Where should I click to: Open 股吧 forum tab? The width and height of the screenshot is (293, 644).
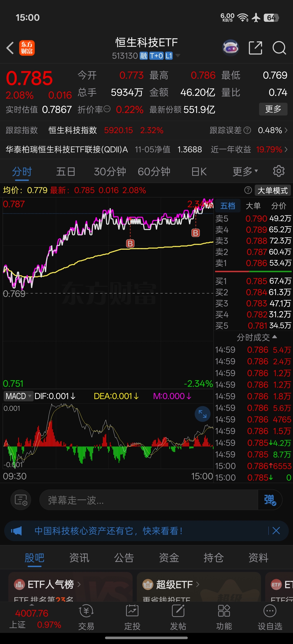tap(34, 558)
